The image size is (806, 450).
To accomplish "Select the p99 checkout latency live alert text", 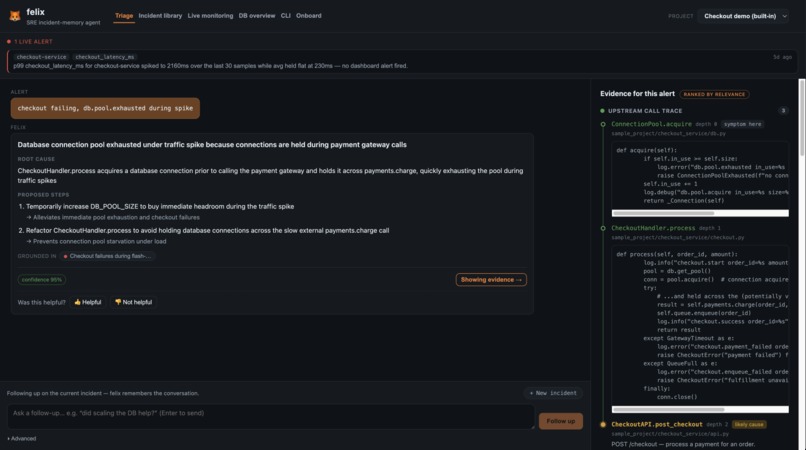I will pyautogui.click(x=210, y=66).
